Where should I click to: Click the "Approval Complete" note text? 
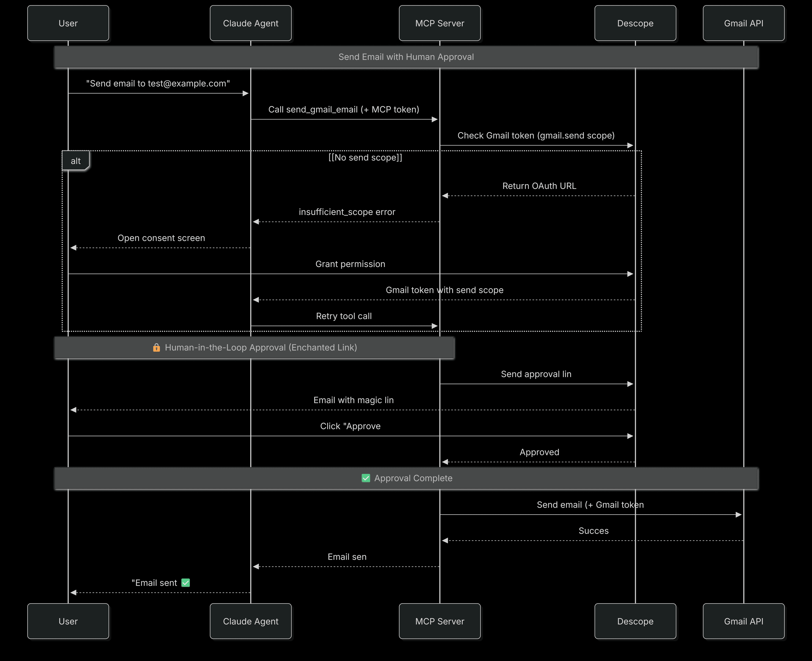click(413, 478)
